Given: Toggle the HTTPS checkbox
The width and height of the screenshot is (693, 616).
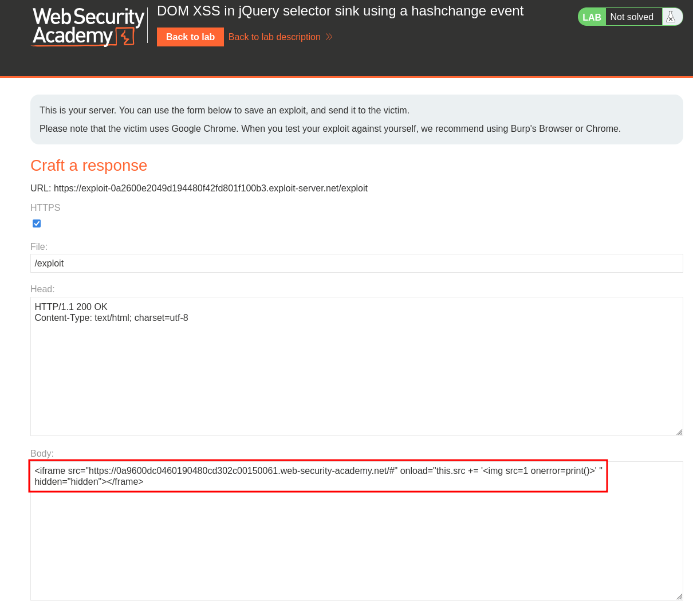Looking at the screenshot, I should point(37,223).
